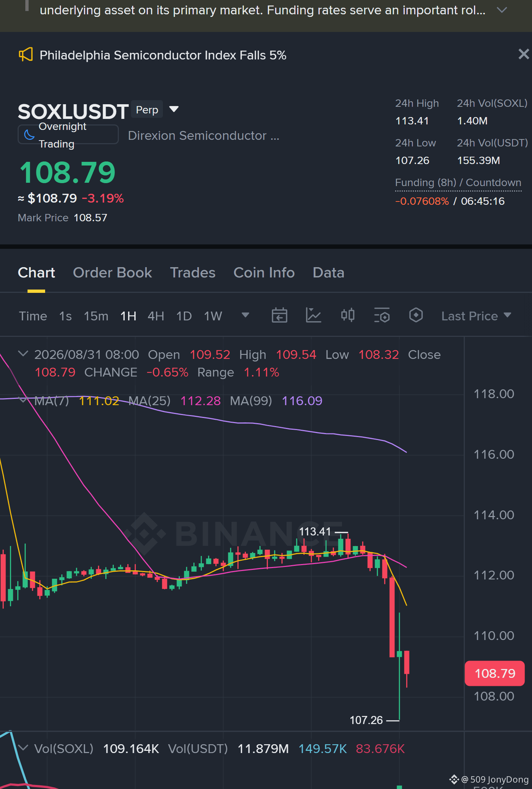Switch to the Order Book tab
This screenshot has height=789, width=532.
point(112,273)
